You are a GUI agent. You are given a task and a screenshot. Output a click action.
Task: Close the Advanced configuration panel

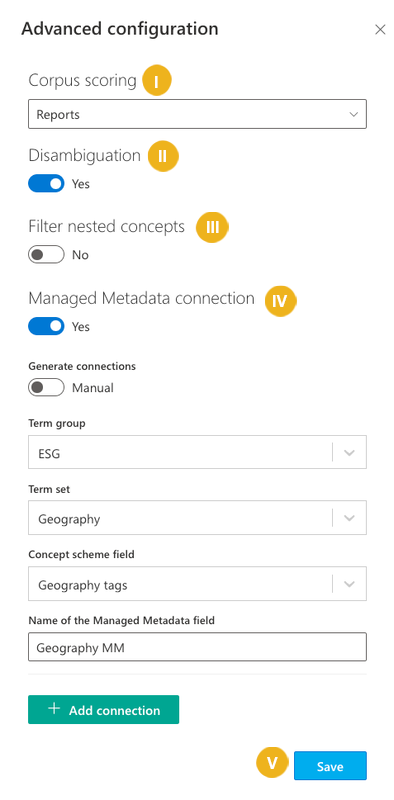380,30
